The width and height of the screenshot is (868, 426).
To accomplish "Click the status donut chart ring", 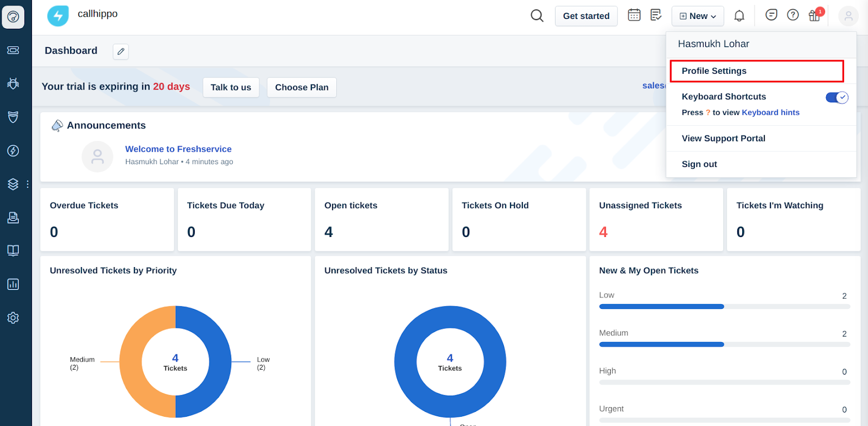I will pyautogui.click(x=405, y=362).
